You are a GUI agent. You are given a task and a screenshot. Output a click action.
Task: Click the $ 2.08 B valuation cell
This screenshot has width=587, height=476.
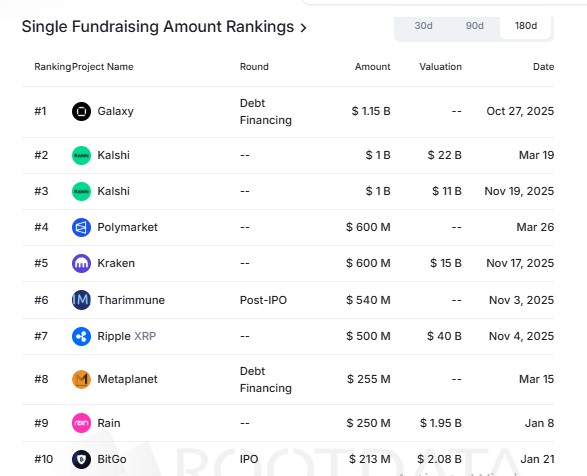(440, 459)
